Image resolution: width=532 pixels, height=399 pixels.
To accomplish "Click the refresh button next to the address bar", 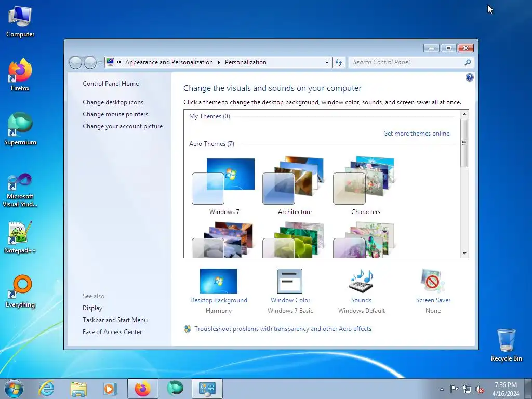I will click(339, 62).
